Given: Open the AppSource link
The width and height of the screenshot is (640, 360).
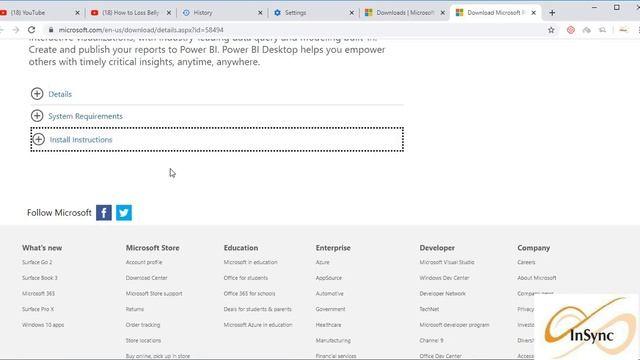Looking at the screenshot, I should point(329,278).
